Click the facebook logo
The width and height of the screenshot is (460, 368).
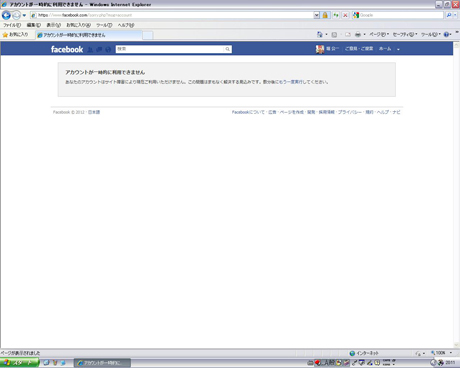67,49
